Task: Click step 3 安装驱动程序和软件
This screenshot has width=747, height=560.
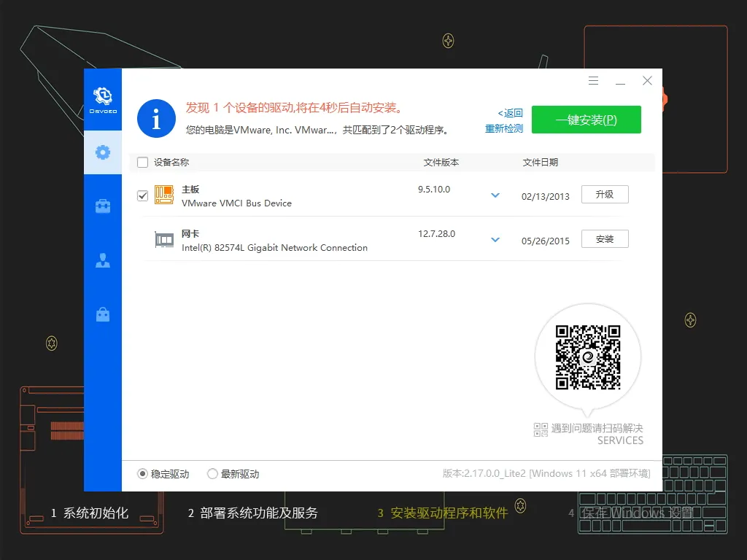Action: [x=443, y=513]
